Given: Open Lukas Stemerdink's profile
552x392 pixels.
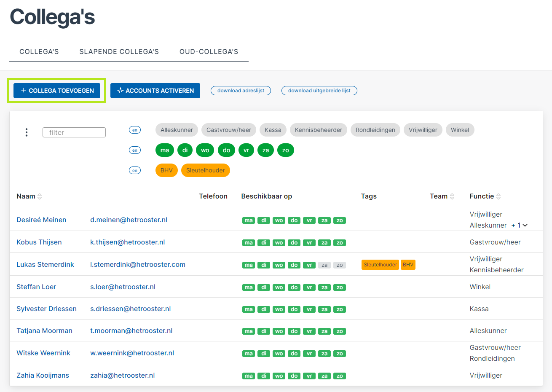Looking at the screenshot, I should click(x=45, y=264).
